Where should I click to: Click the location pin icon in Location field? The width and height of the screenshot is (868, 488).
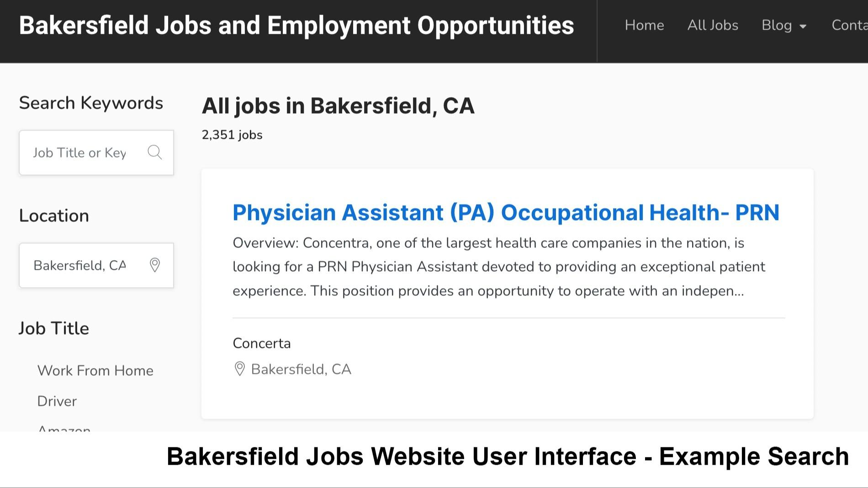(x=155, y=265)
